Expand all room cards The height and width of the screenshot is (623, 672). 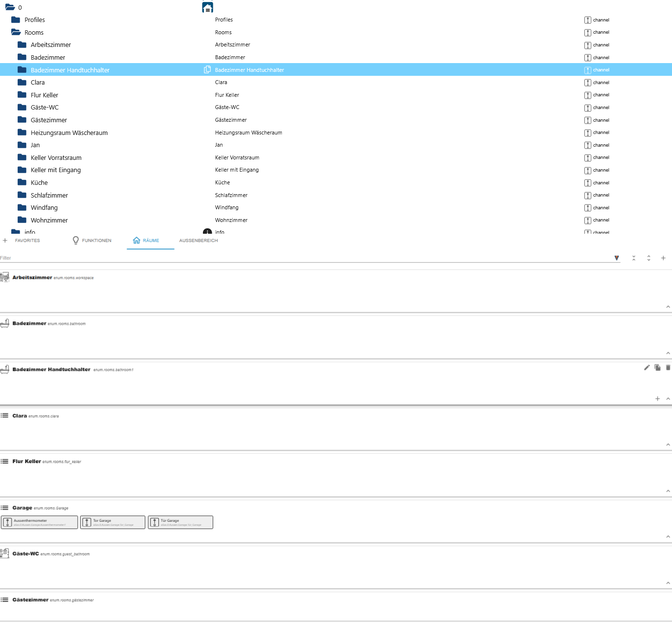coord(649,258)
